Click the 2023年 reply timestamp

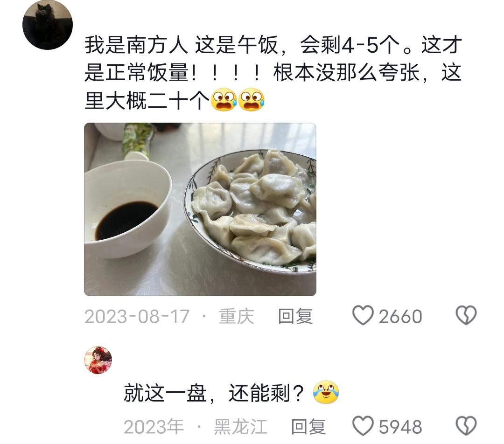(154, 427)
